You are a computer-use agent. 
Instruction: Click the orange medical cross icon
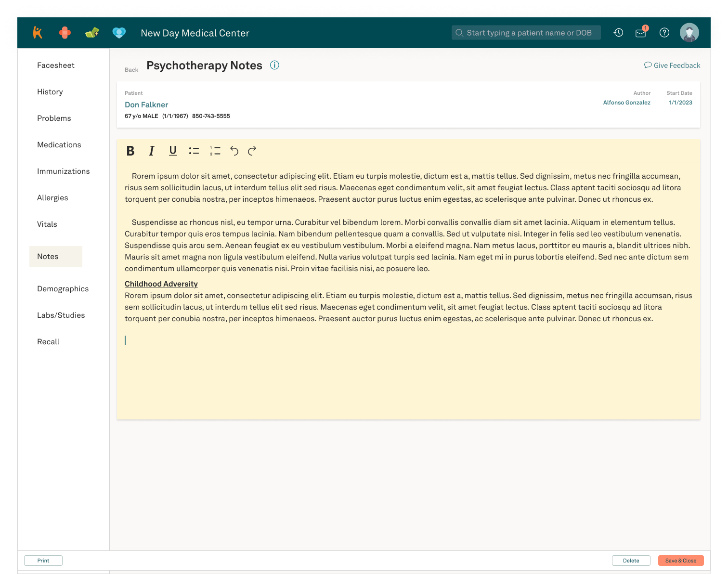[65, 33]
